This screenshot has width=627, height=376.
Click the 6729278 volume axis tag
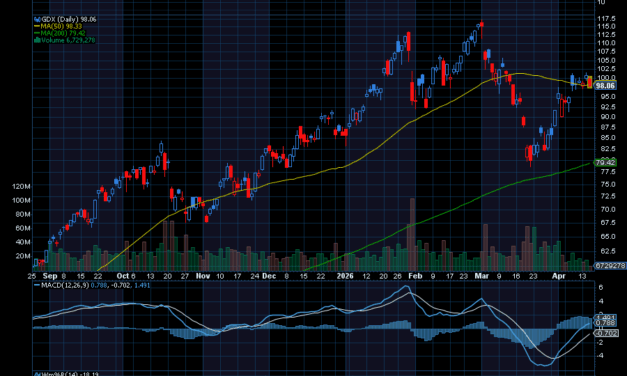(610, 266)
